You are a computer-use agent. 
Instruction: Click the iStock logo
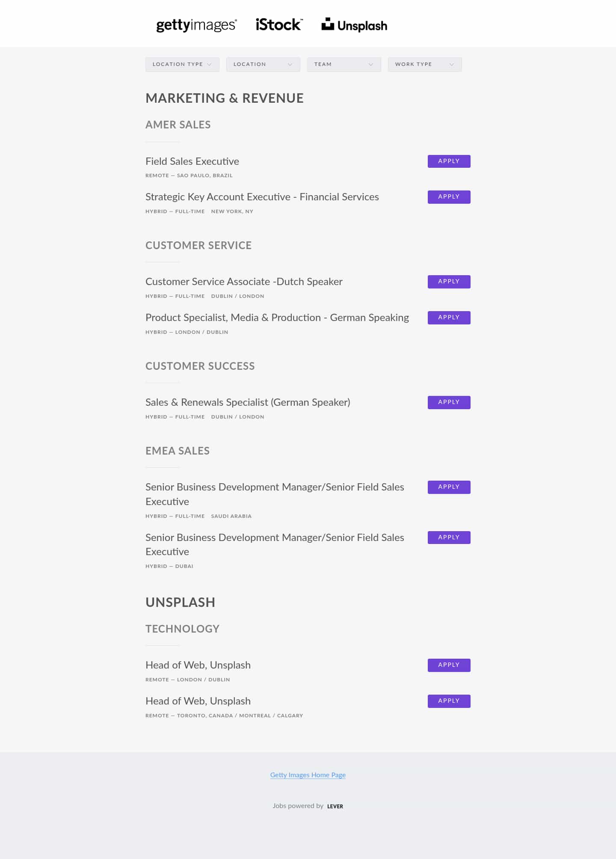pos(279,25)
